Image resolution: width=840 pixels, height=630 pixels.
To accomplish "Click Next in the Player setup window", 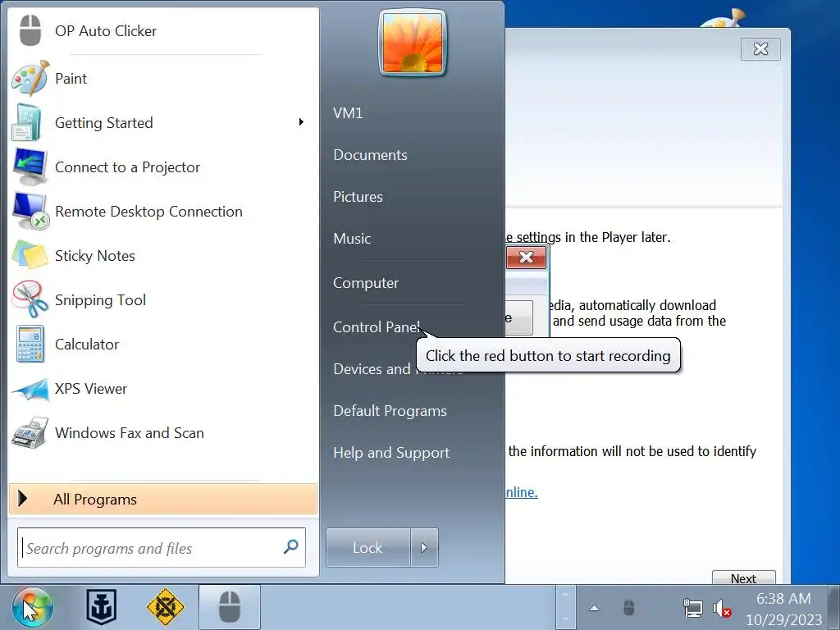I will click(743, 578).
